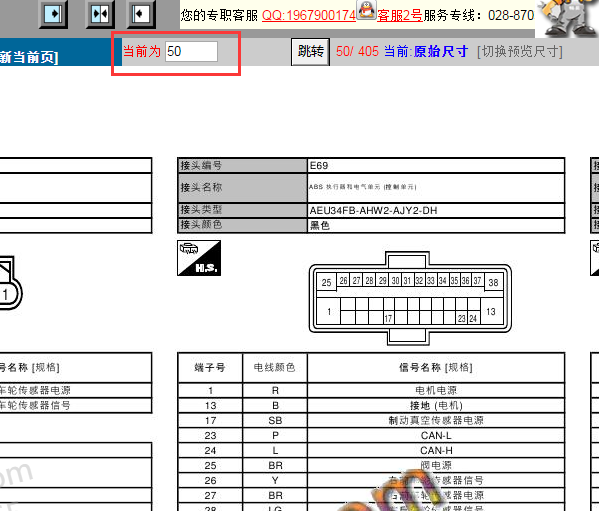Image resolution: width=599 pixels, height=511 pixels.
Task: Click the inward double-arrow fit icon
Action: [x=100, y=14]
